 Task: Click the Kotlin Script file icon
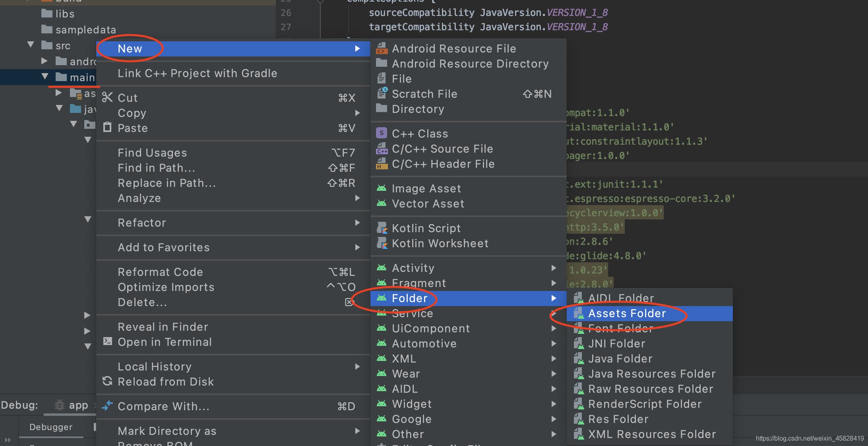[382, 228]
